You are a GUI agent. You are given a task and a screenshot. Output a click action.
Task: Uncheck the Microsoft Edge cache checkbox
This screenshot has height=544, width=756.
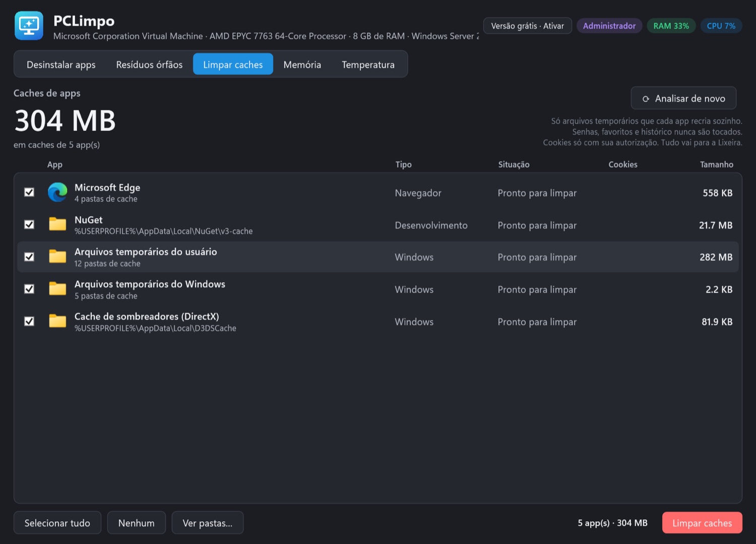click(x=29, y=192)
